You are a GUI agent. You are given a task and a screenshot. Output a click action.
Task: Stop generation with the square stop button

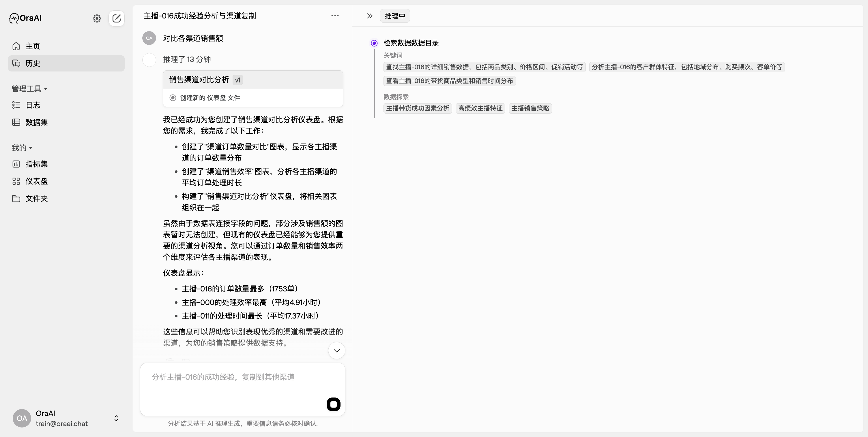[333, 404]
